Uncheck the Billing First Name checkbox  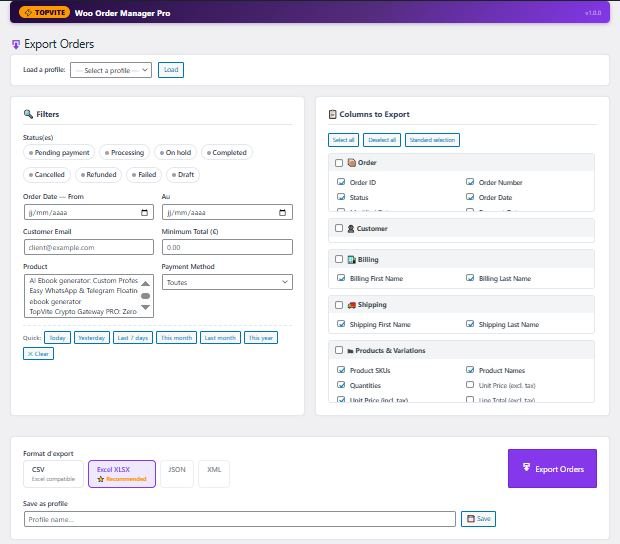click(341, 278)
